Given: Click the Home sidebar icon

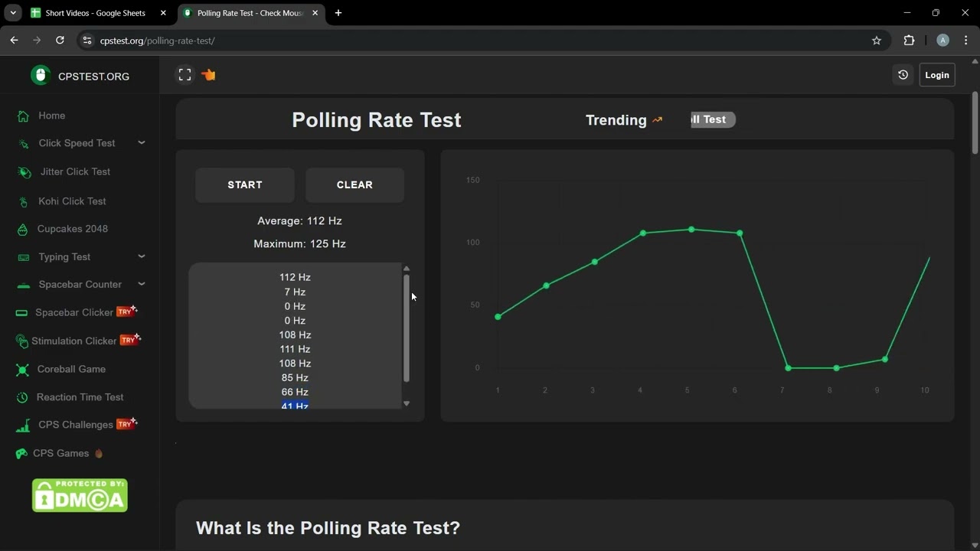Looking at the screenshot, I should point(24,116).
